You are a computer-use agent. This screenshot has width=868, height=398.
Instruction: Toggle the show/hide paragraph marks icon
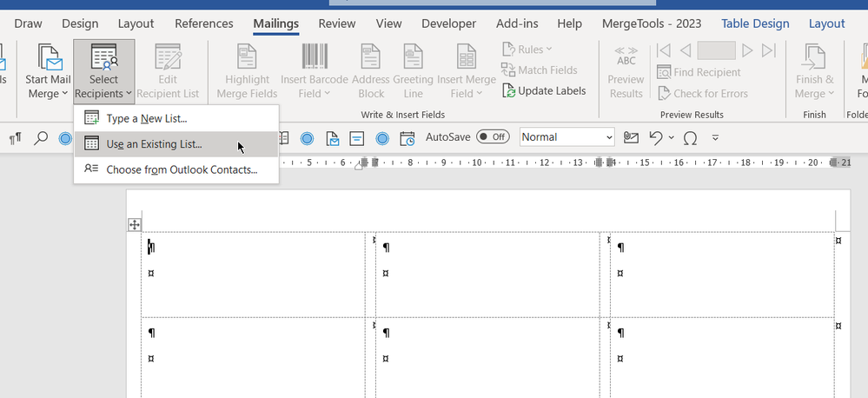click(x=16, y=138)
